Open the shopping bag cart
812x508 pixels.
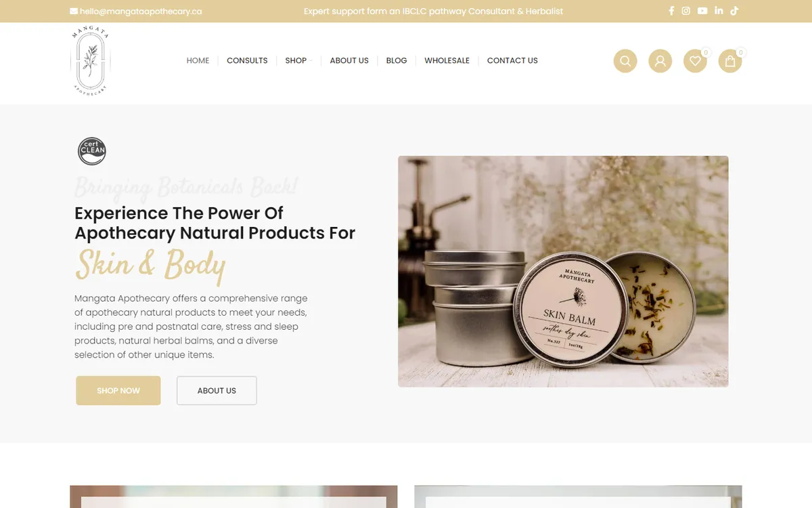[x=730, y=61]
